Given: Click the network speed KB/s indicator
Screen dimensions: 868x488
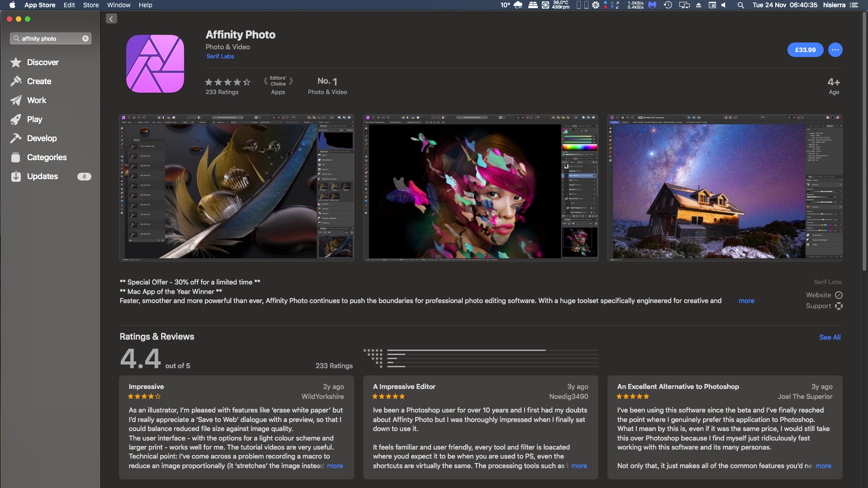Looking at the screenshot, I should point(636,5).
